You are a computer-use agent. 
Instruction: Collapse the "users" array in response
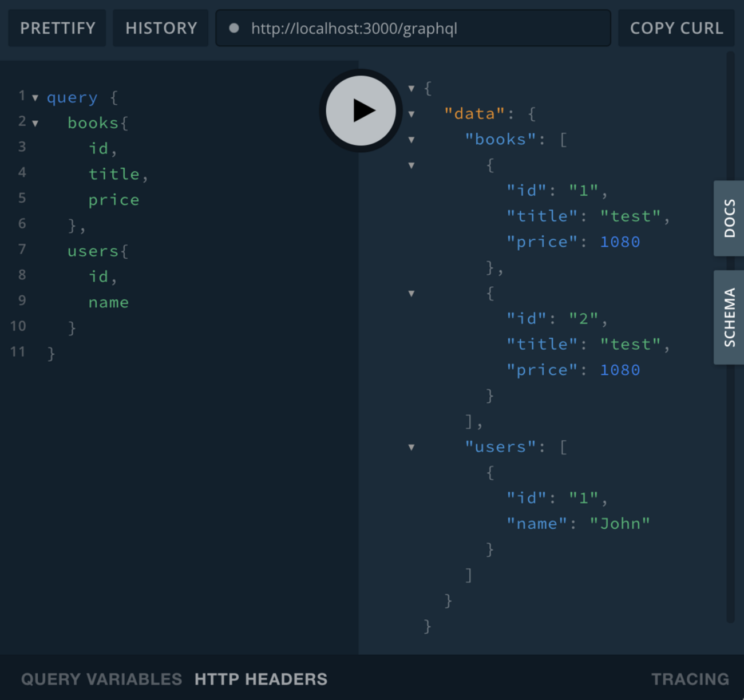pyautogui.click(x=411, y=448)
